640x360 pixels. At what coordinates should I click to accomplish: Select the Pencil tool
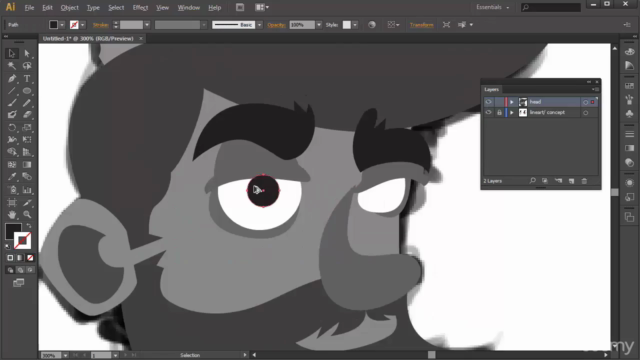point(27,103)
